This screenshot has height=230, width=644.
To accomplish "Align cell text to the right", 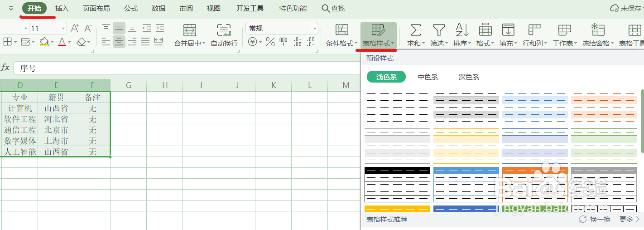I will pos(132,42).
